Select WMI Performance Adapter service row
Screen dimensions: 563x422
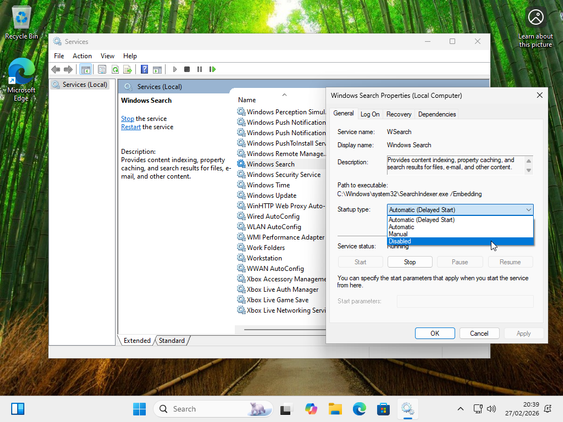[x=281, y=237]
